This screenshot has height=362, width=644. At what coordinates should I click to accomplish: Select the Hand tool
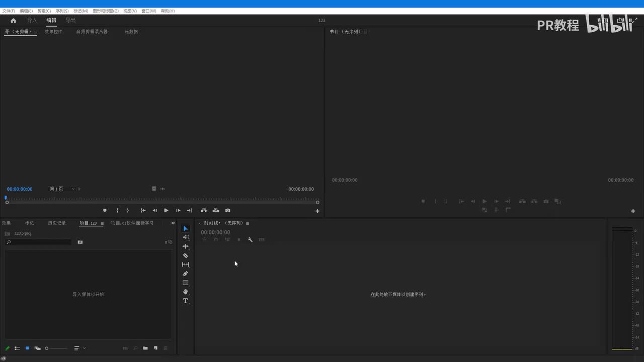pos(186,292)
